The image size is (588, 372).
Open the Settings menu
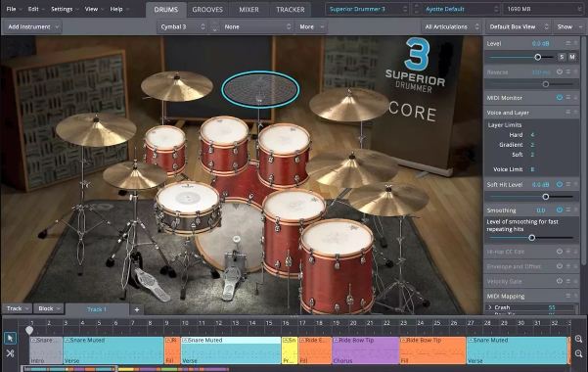pyautogui.click(x=62, y=9)
